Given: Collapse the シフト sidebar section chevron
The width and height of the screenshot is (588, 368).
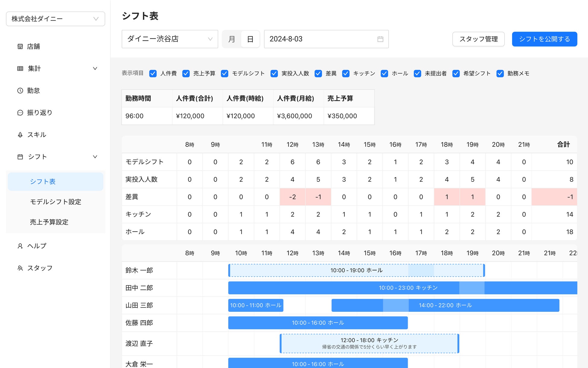Looking at the screenshot, I should coord(95,157).
